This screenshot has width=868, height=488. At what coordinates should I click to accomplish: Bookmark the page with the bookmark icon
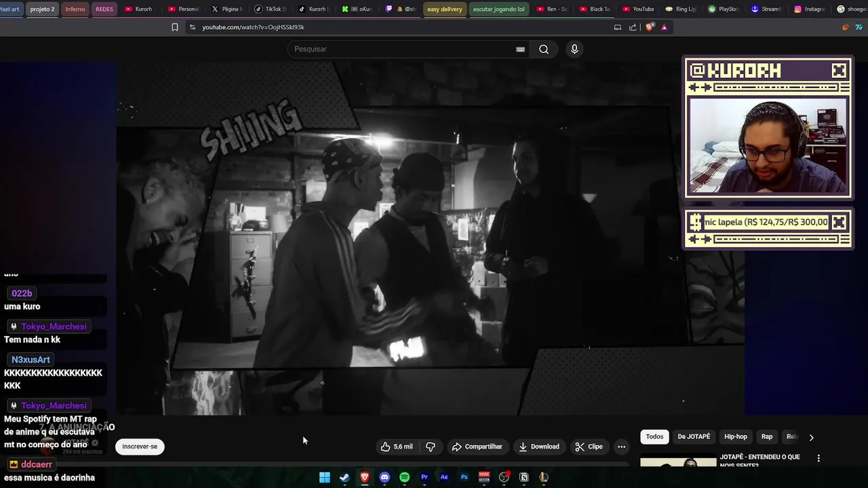[x=175, y=27]
